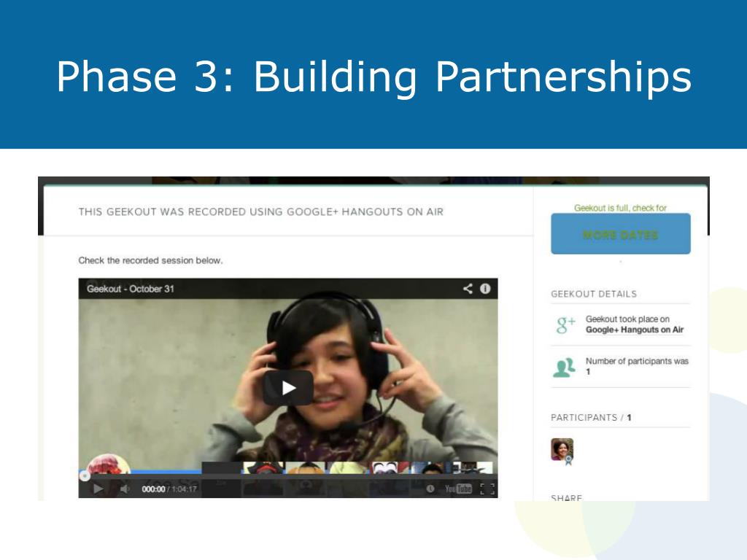Image resolution: width=747 pixels, height=560 pixels.
Task: Click the 'THIS GEEKOUT WAS RECORDED' header text
Action: 261,212
